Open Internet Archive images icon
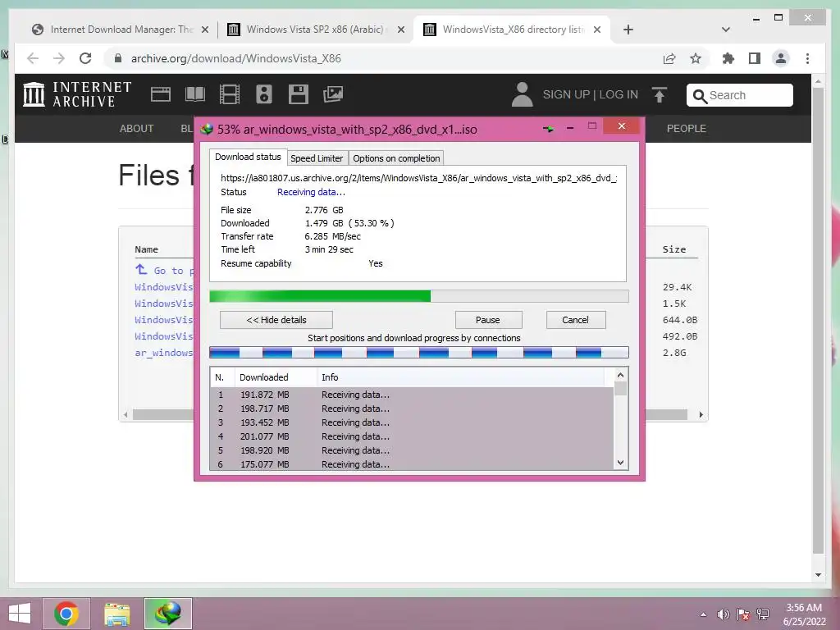The width and height of the screenshot is (840, 630). [x=333, y=94]
